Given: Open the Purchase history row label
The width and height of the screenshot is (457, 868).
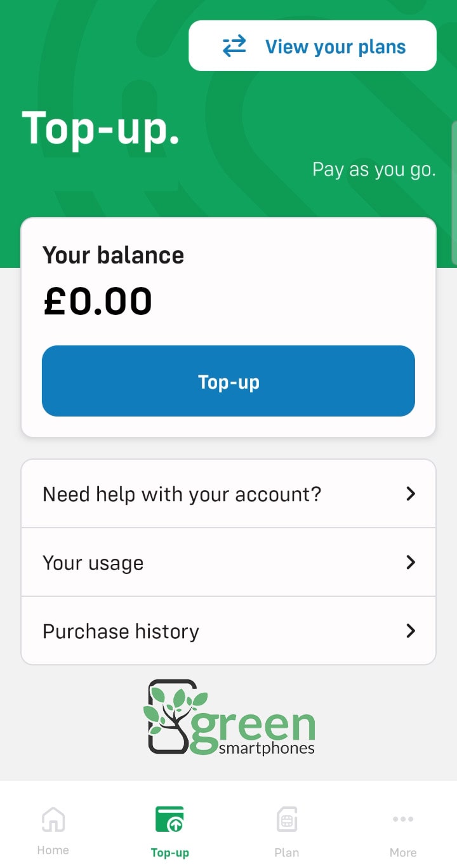Looking at the screenshot, I should click(121, 631).
